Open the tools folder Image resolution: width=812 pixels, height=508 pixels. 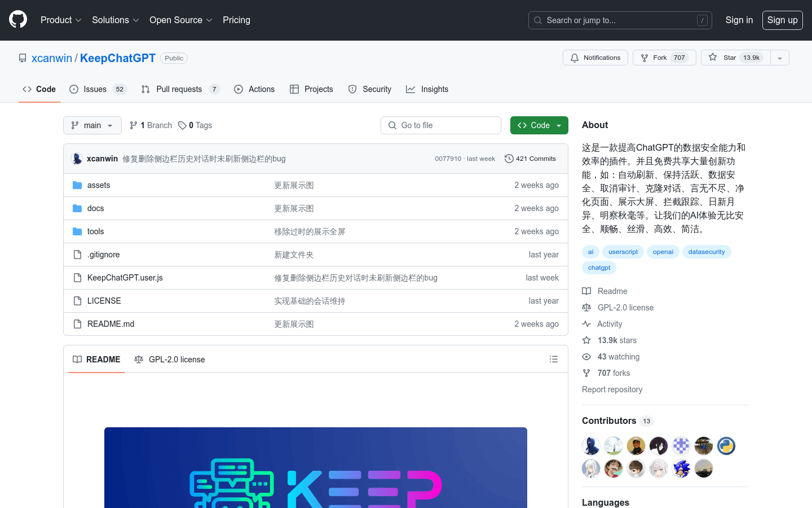[96, 231]
